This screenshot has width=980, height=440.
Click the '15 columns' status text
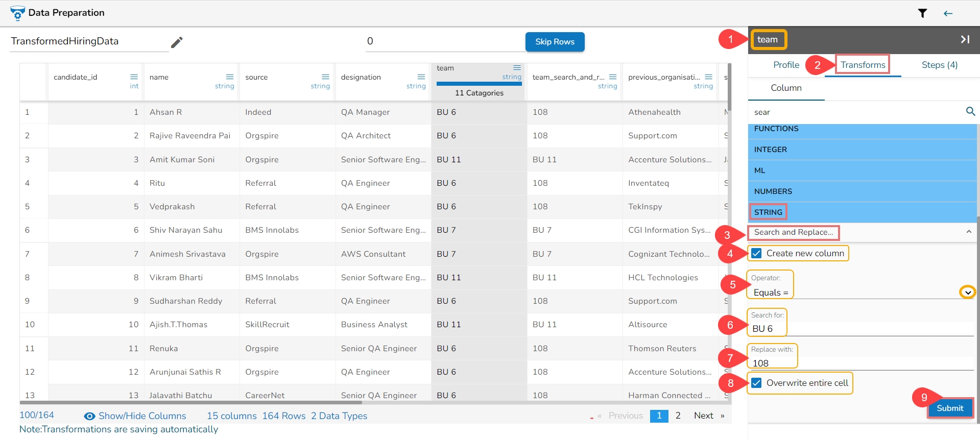coord(232,416)
